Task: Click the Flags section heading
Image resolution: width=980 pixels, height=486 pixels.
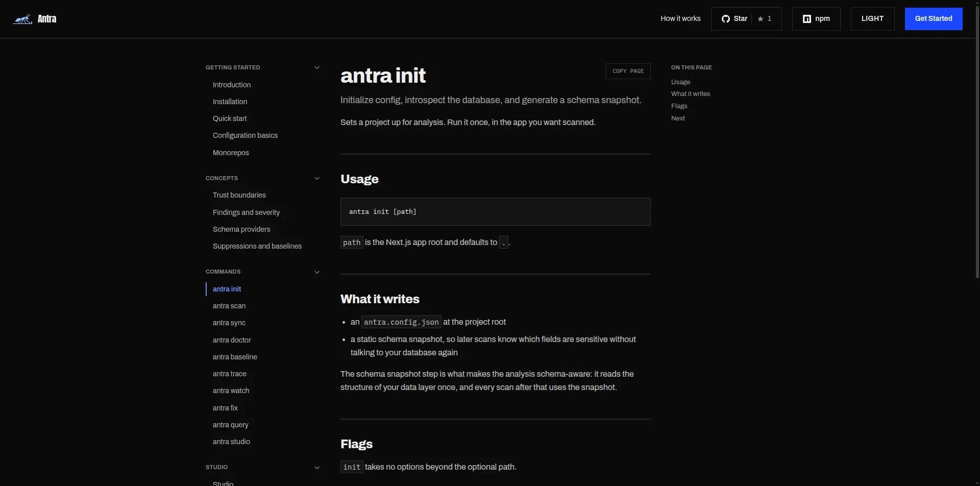Action: click(x=356, y=444)
